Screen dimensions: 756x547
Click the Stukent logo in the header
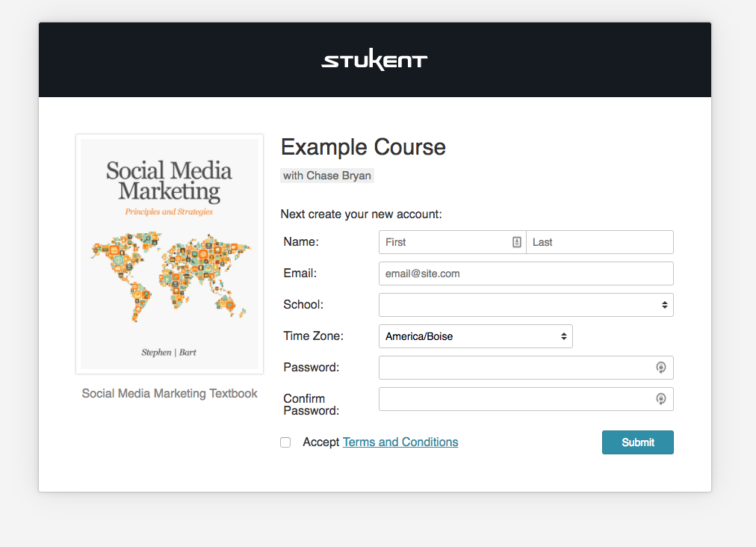374,61
